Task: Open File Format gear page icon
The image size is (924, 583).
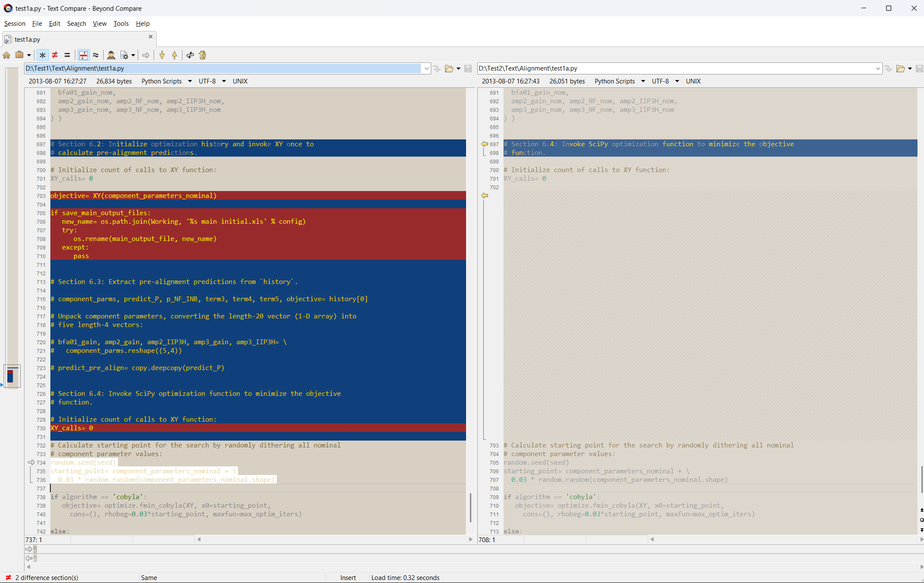Action: click(124, 55)
